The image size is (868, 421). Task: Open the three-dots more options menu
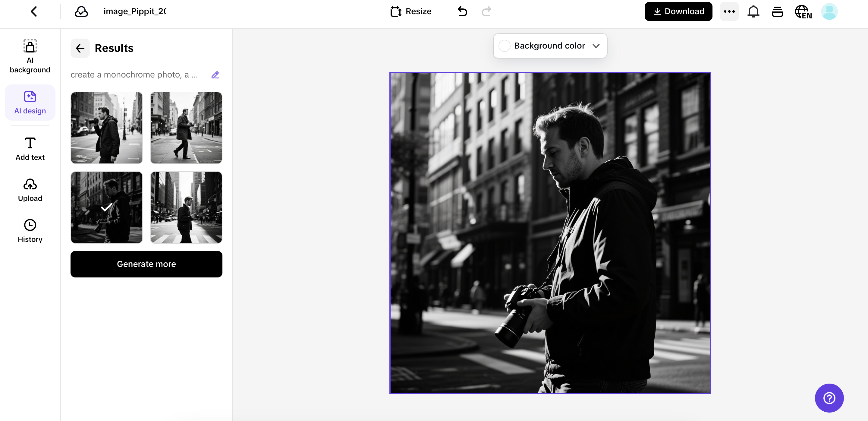coord(729,11)
